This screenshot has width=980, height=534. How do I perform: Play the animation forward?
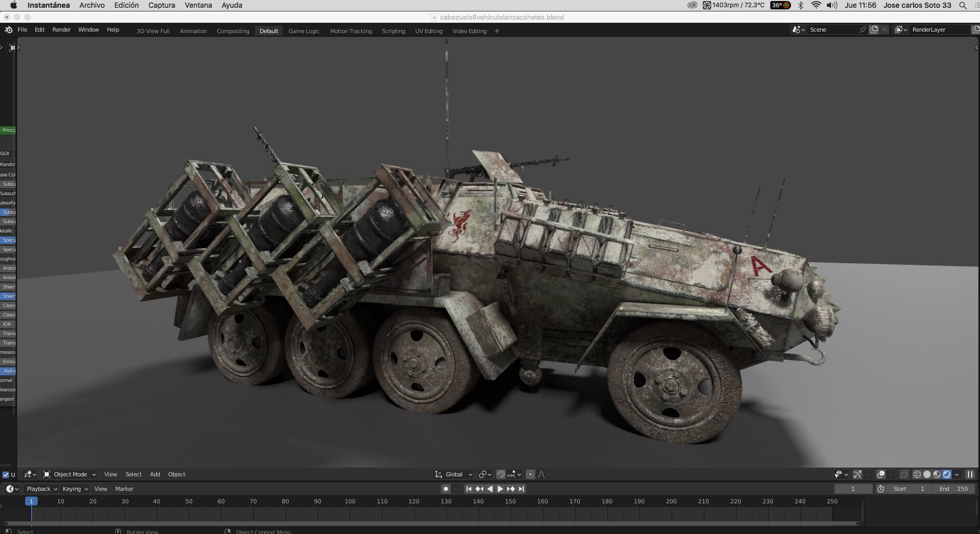(500, 489)
